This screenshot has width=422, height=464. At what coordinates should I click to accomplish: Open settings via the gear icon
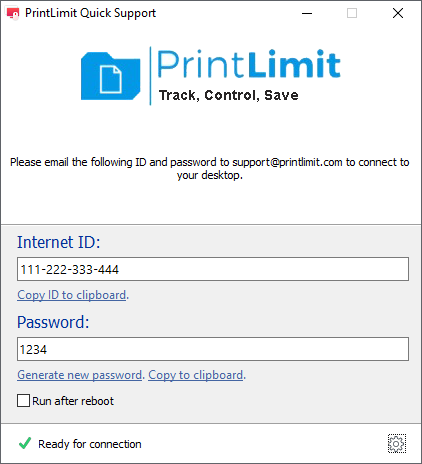(x=397, y=444)
